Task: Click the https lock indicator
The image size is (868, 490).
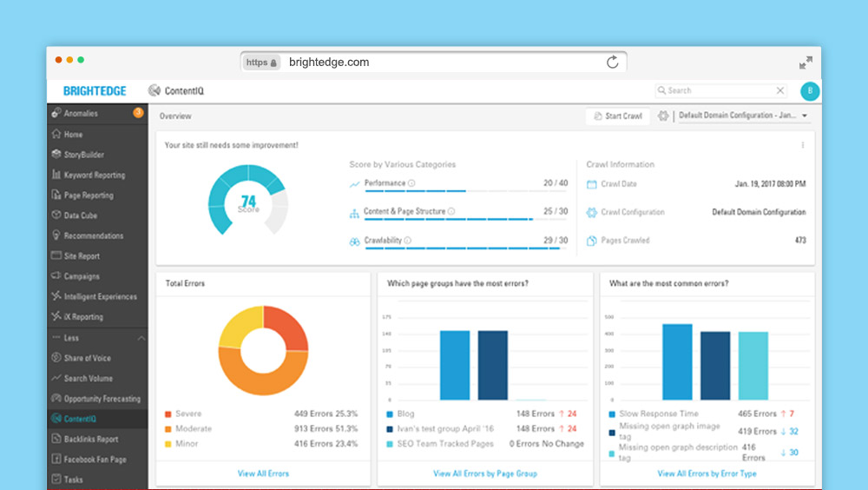Action: (x=260, y=63)
